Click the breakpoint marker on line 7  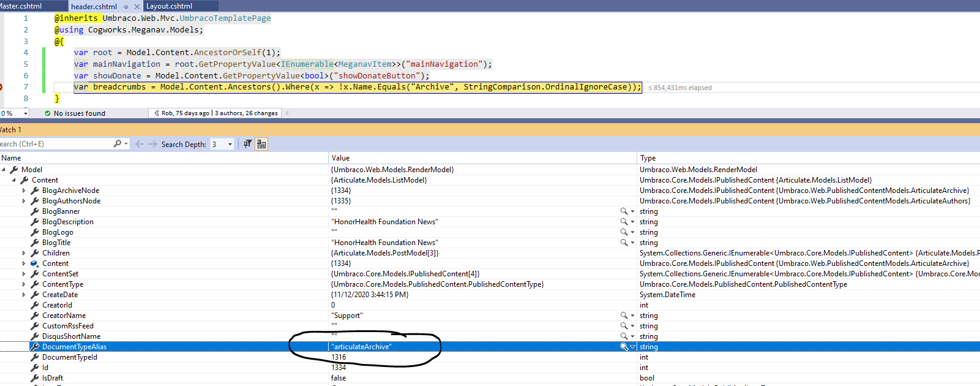point(1,87)
